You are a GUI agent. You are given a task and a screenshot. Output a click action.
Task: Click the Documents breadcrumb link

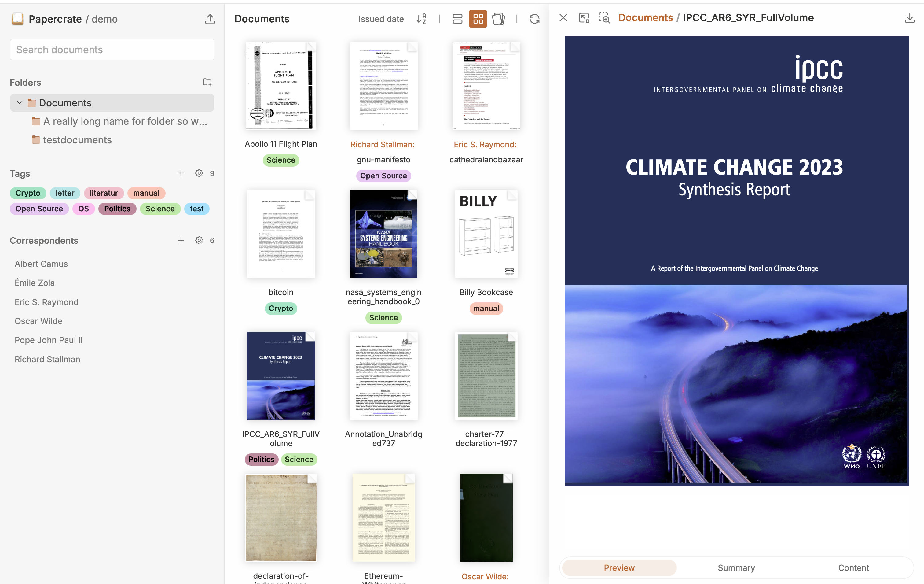pyautogui.click(x=645, y=17)
